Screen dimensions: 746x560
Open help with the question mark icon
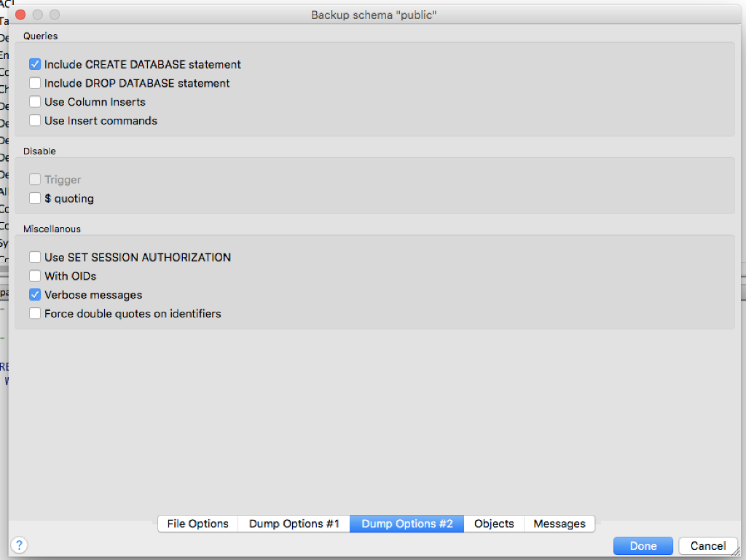[19, 545]
